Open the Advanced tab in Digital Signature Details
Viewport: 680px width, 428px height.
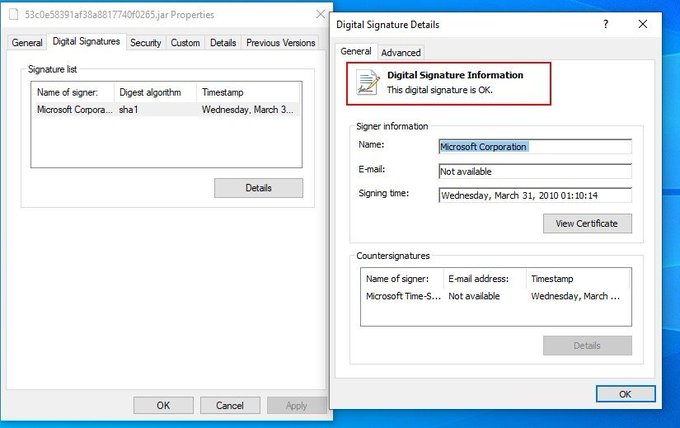(x=401, y=52)
